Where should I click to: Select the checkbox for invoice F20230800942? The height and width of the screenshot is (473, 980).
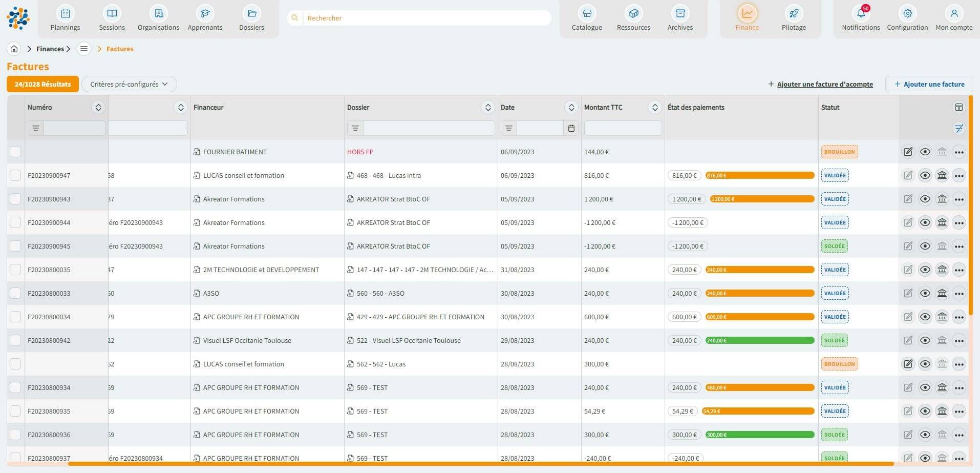point(15,340)
